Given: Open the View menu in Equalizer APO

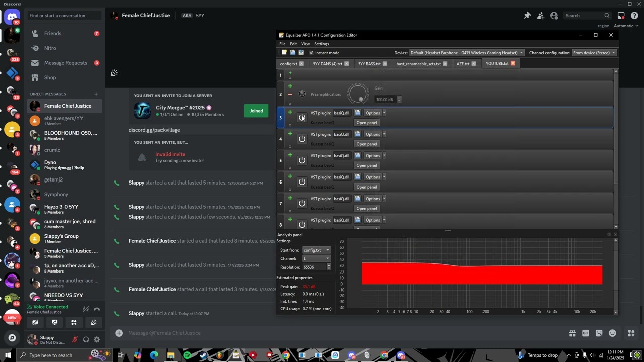Looking at the screenshot, I should tap(305, 44).
